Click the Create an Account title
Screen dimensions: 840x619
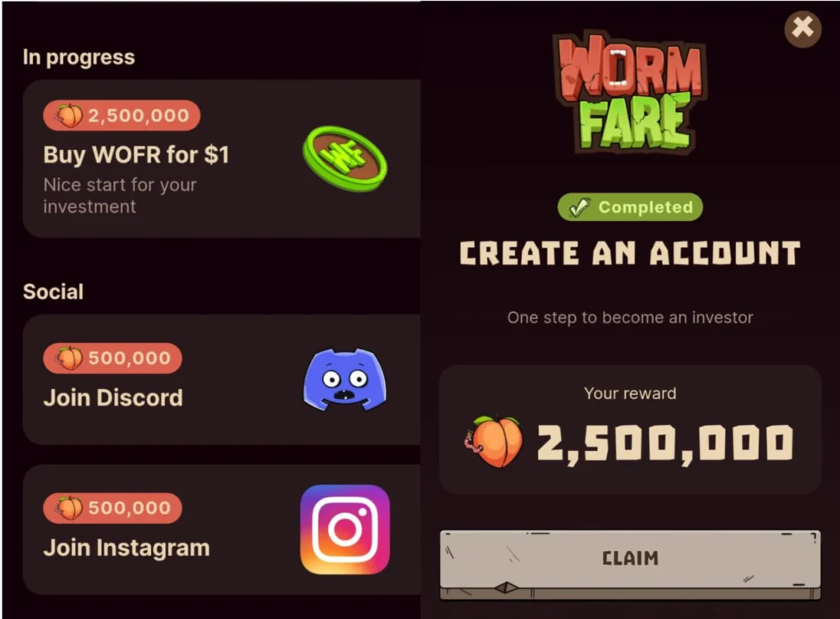(x=630, y=253)
